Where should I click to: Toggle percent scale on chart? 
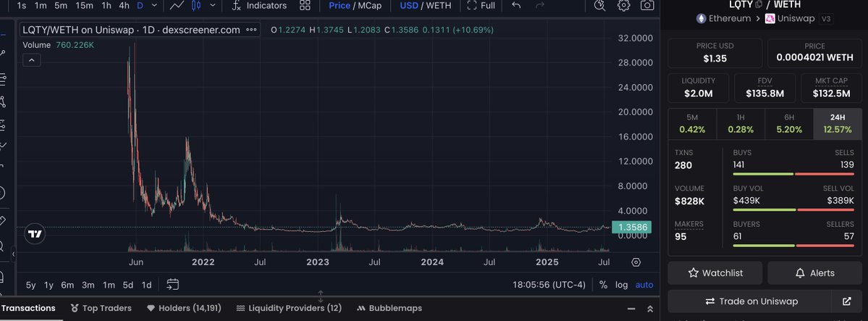(603, 285)
